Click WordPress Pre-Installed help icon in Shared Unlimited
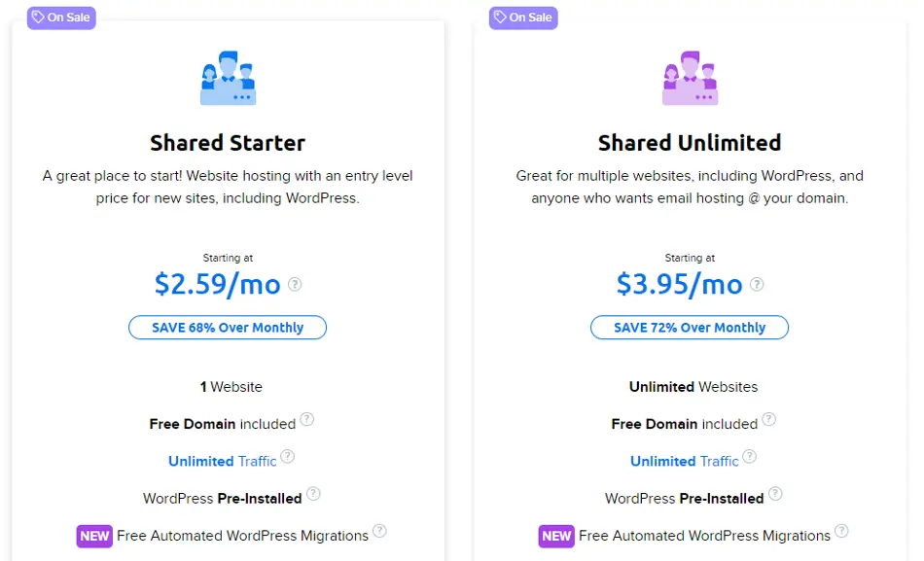 pyautogui.click(x=775, y=493)
